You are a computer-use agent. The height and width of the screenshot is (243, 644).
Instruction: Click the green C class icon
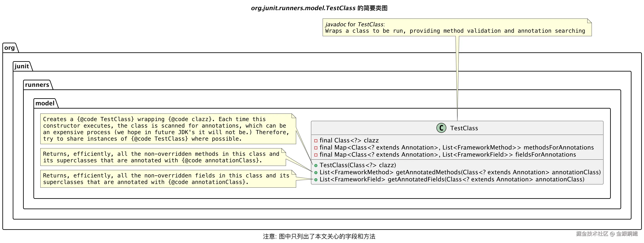tap(441, 128)
